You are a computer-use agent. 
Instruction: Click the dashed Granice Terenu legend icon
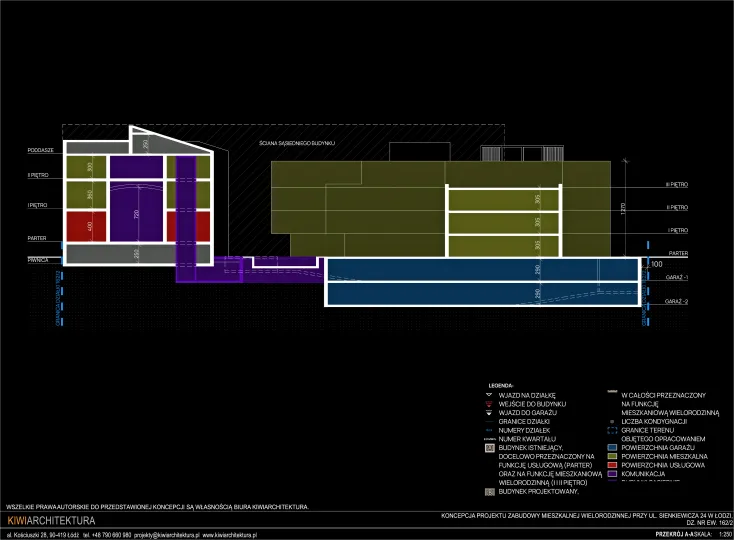(x=612, y=430)
